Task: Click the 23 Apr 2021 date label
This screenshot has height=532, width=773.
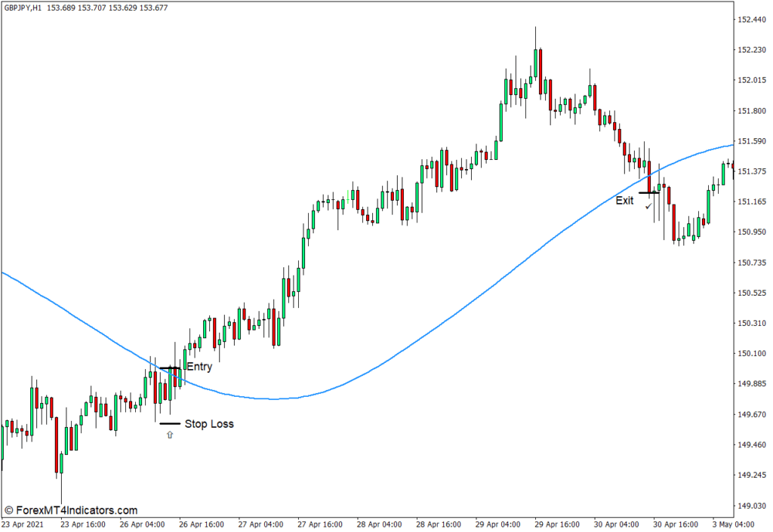Action: [24, 524]
